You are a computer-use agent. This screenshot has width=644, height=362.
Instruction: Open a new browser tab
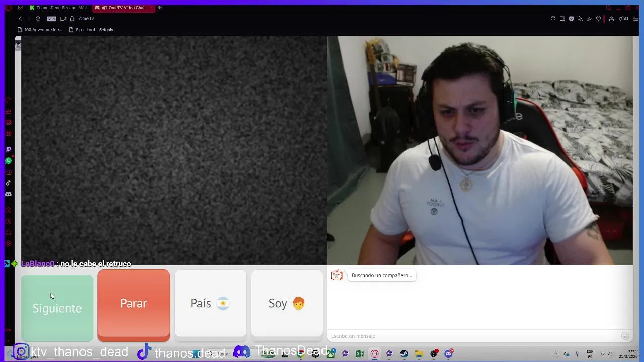(159, 8)
